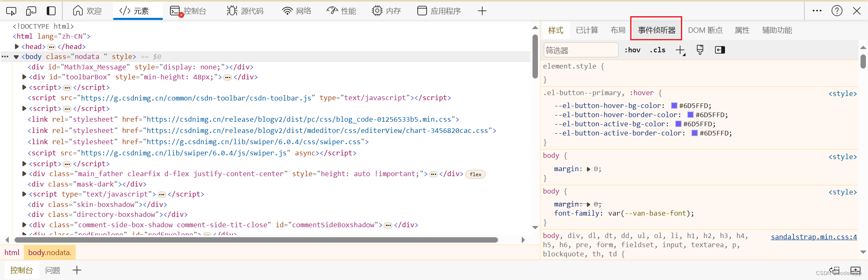
Task: Open the three-dot customize DevTools menu
Action: point(817,11)
